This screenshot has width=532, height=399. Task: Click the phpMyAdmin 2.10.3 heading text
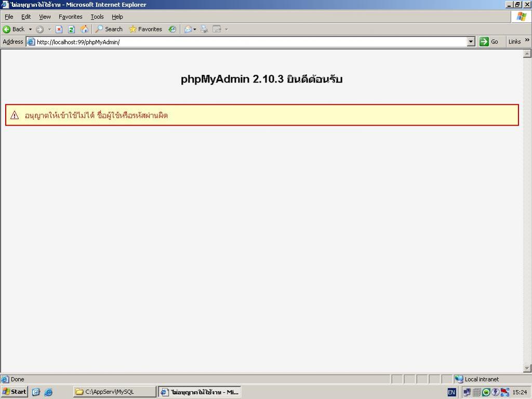tap(262, 79)
